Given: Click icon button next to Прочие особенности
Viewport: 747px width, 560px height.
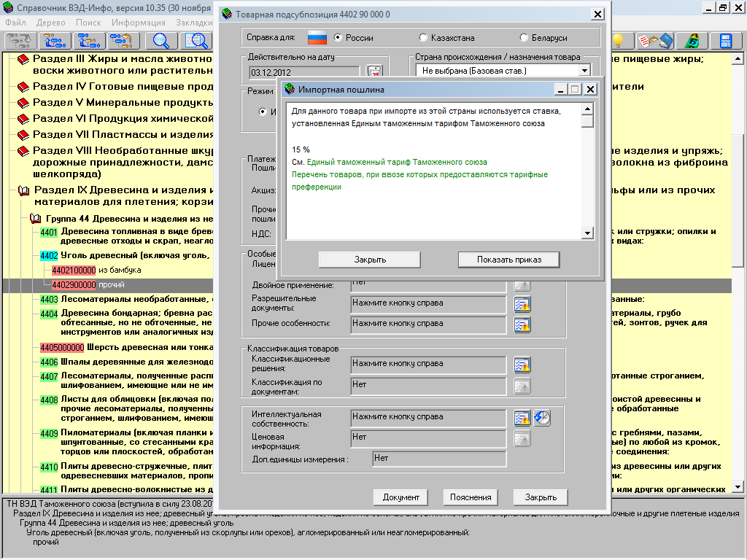Looking at the screenshot, I should [522, 324].
